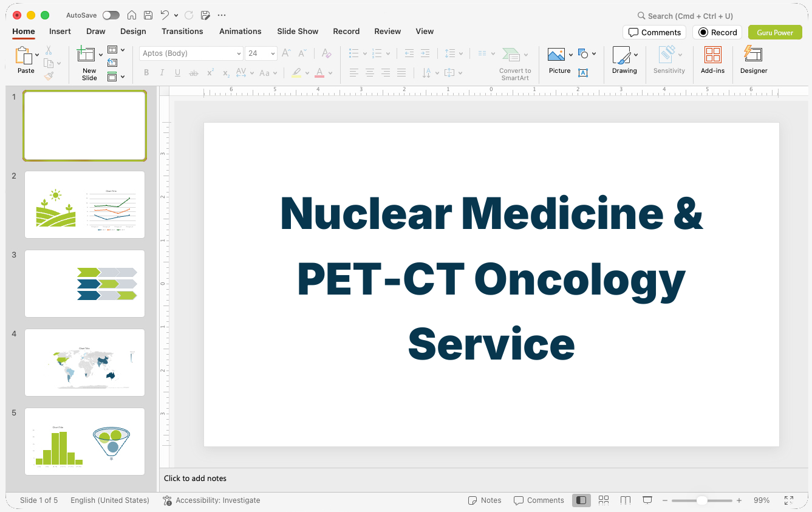Click Convert to SmartArt
Screen dimensions: 812x512
pyautogui.click(x=515, y=64)
